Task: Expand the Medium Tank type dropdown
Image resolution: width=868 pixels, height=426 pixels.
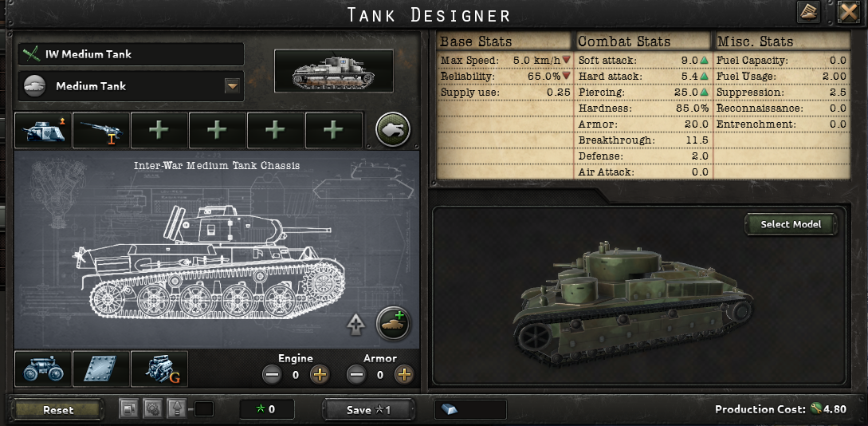Action: click(x=233, y=86)
